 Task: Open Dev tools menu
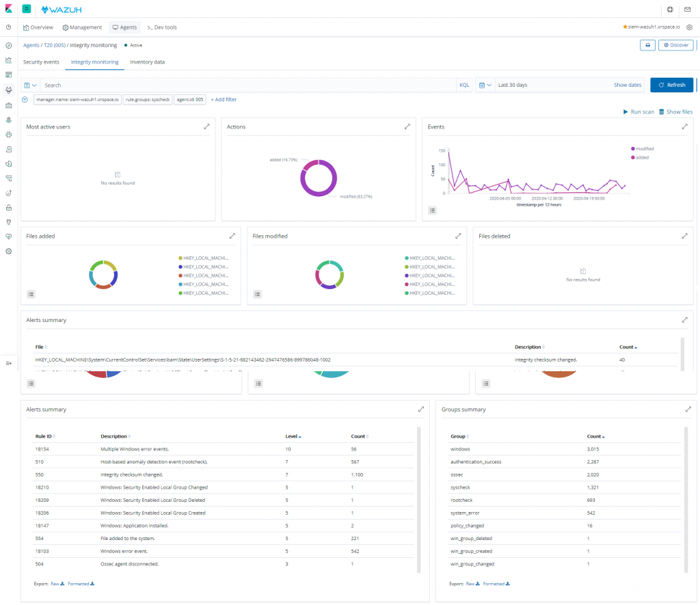coord(161,27)
